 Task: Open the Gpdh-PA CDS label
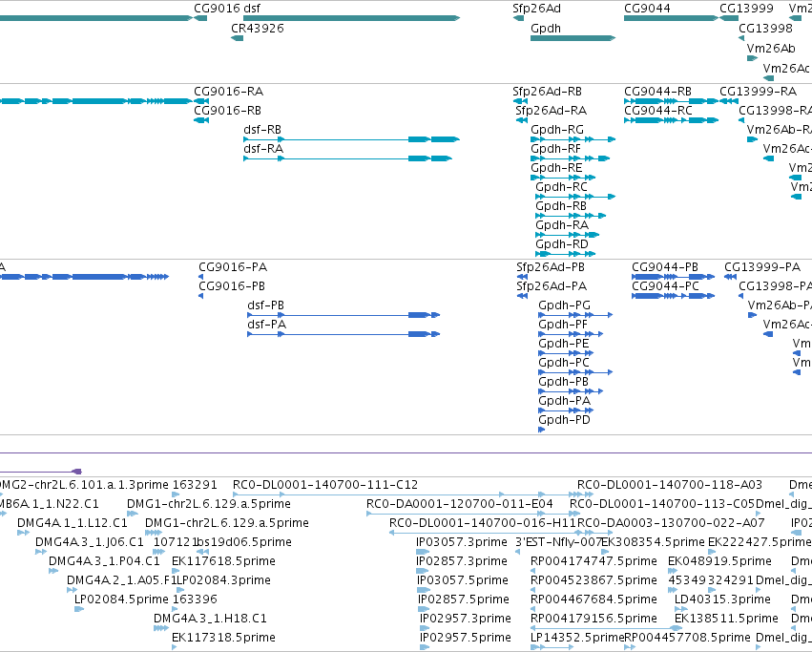point(565,401)
